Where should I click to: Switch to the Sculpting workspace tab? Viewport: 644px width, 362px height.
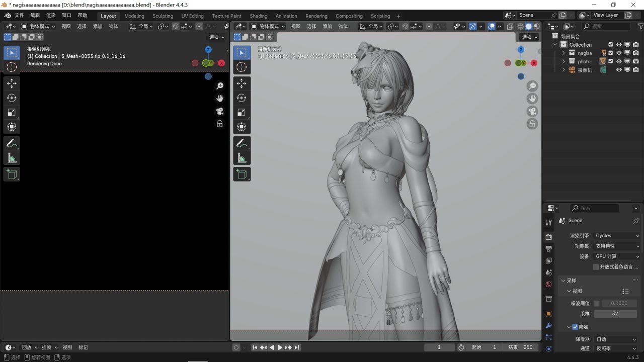163,16
